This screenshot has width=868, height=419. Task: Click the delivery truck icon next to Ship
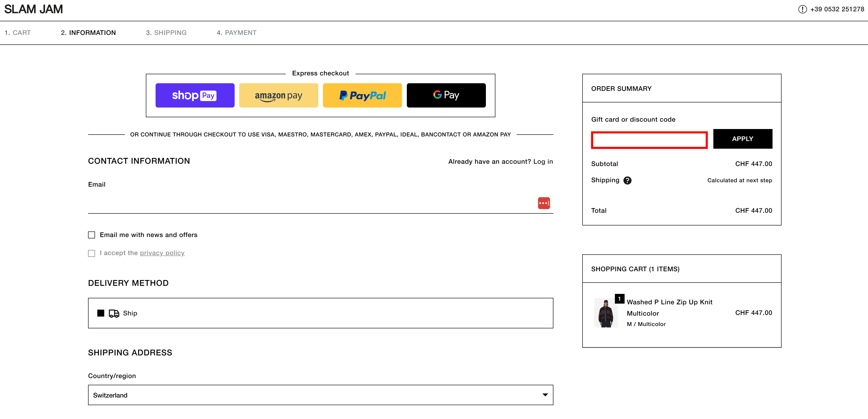click(114, 314)
